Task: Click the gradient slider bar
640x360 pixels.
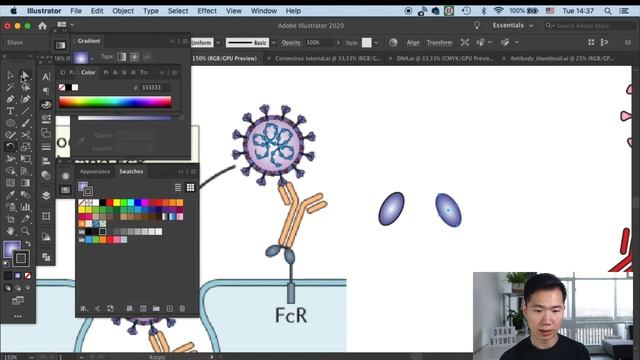Action: coord(124,118)
